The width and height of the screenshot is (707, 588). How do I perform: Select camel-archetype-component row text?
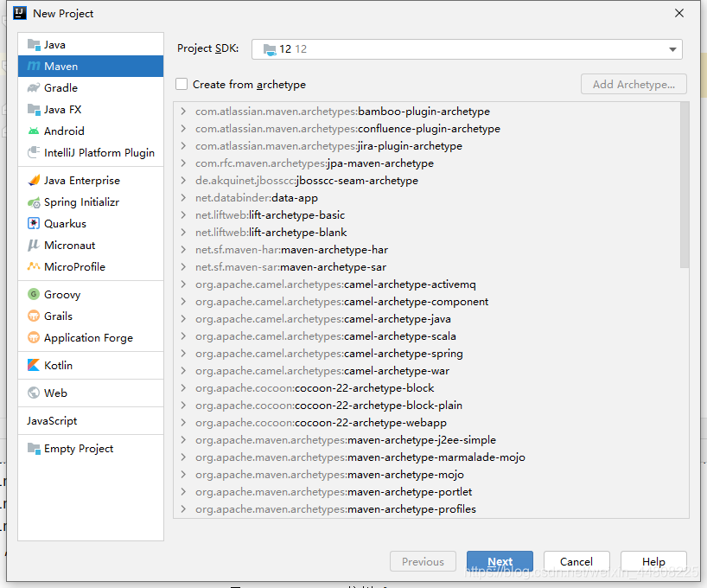(341, 302)
